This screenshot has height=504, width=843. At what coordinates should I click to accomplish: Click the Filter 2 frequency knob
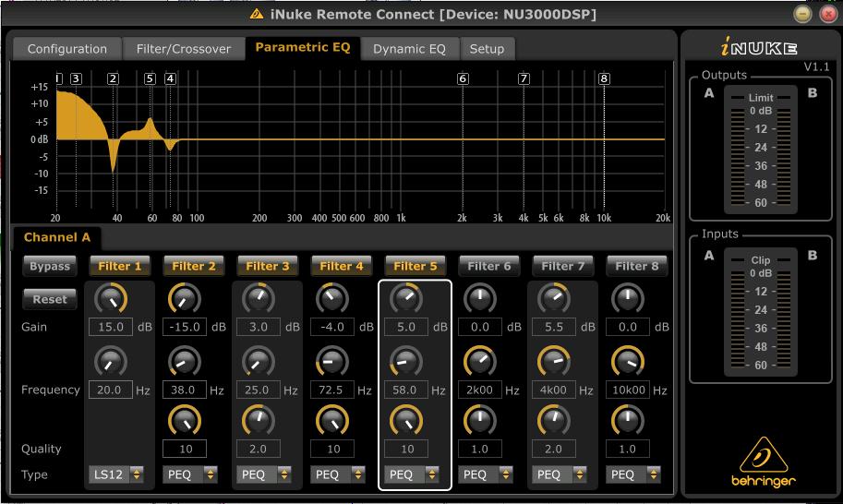185,361
